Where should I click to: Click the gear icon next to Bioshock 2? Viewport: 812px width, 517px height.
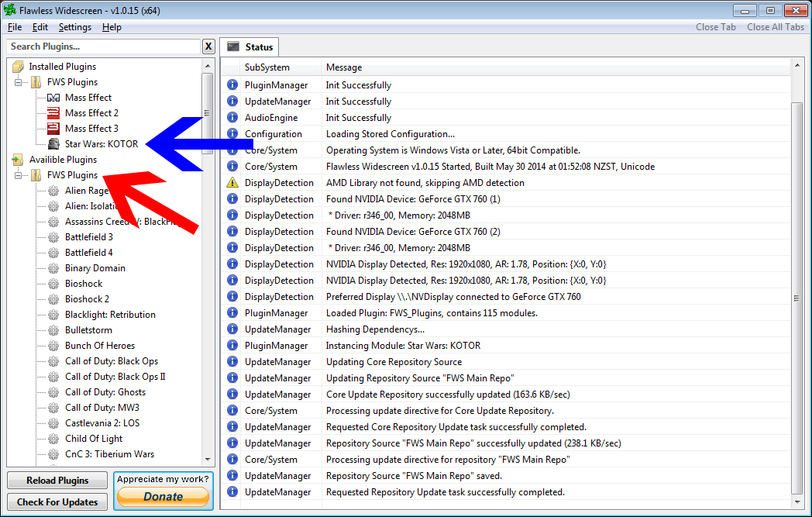(x=53, y=299)
